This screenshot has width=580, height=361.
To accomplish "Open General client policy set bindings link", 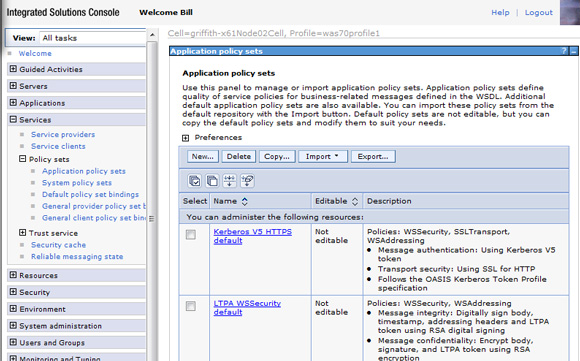I will coord(94,218).
